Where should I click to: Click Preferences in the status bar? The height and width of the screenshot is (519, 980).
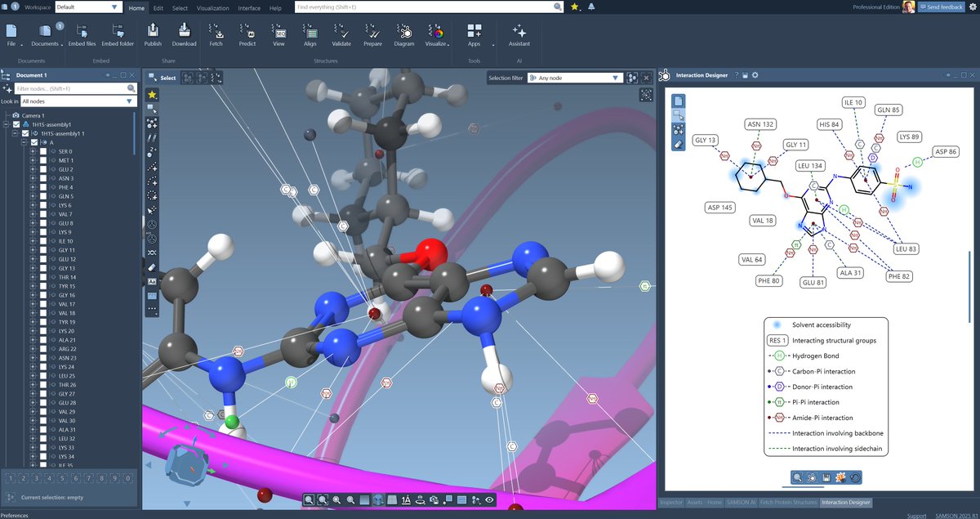click(x=13, y=515)
